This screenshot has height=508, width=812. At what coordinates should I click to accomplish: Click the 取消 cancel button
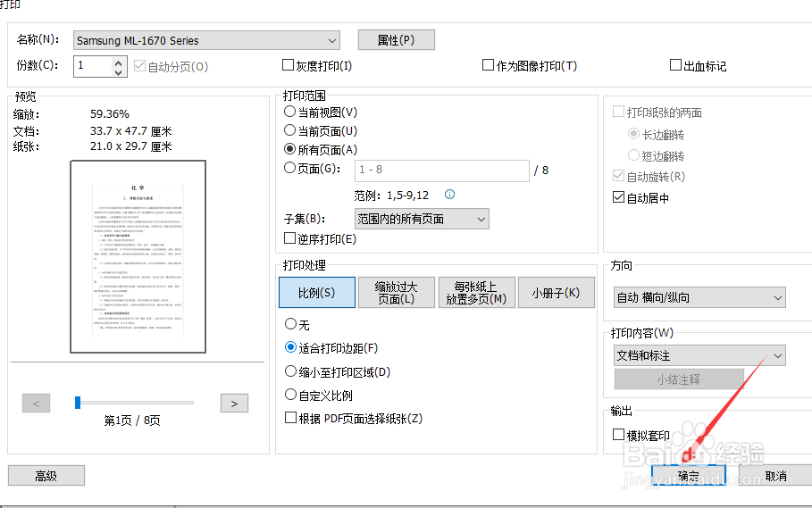775,475
